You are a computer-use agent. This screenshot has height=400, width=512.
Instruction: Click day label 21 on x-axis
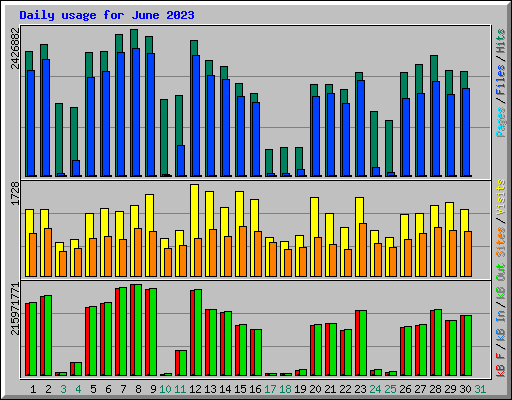coord(330,389)
